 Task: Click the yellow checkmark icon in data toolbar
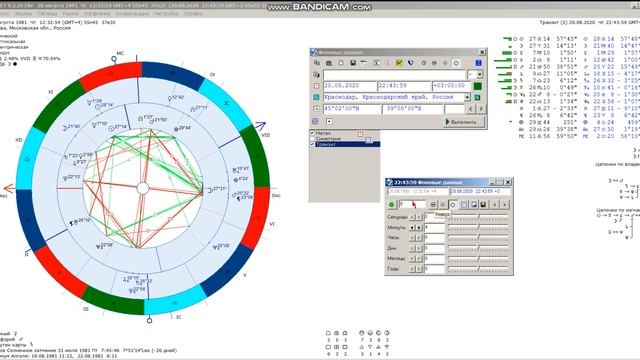(399, 63)
